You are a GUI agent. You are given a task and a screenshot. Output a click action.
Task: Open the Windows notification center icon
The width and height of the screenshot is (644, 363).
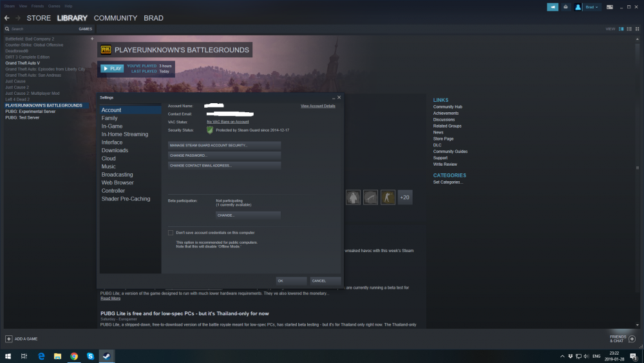point(634,356)
